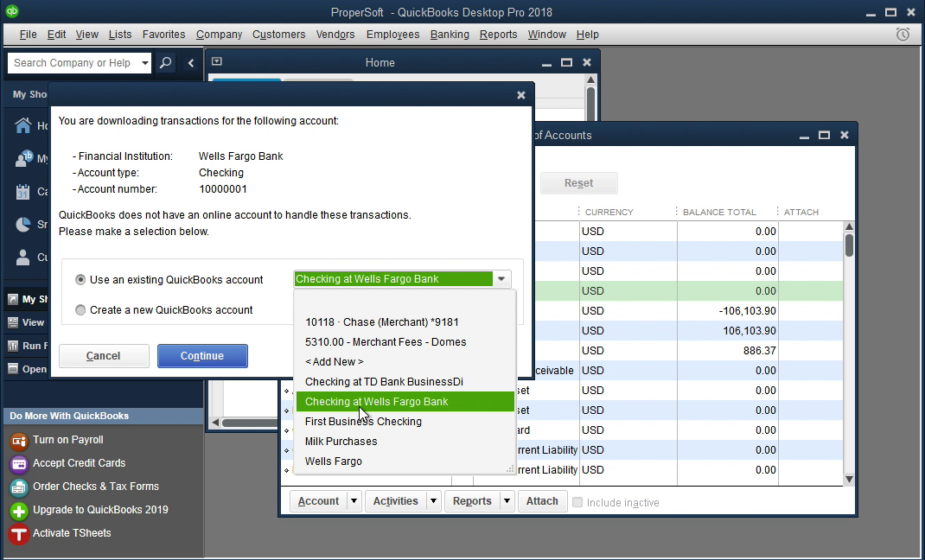
Task: Click Order Checks & Tax Forms icon
Action: (19, 487)
